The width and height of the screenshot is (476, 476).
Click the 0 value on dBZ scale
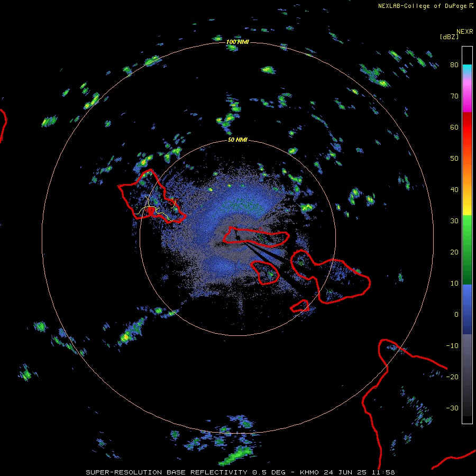(456, 315)
